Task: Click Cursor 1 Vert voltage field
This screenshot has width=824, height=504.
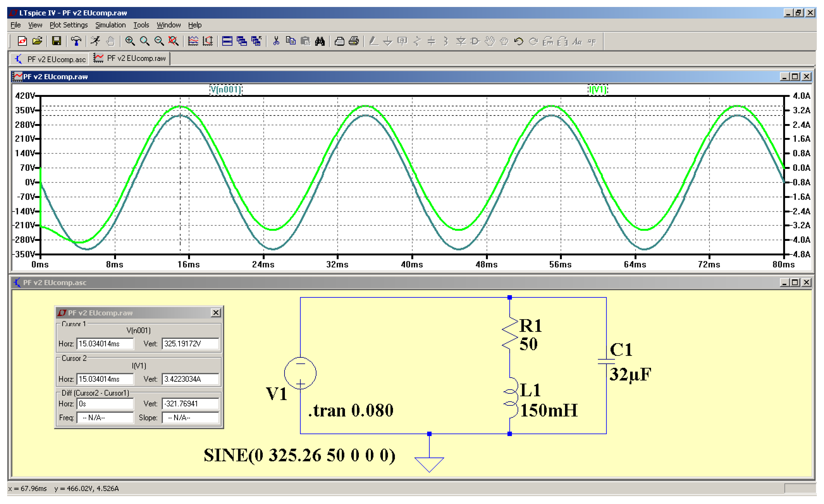Action: 190,344
